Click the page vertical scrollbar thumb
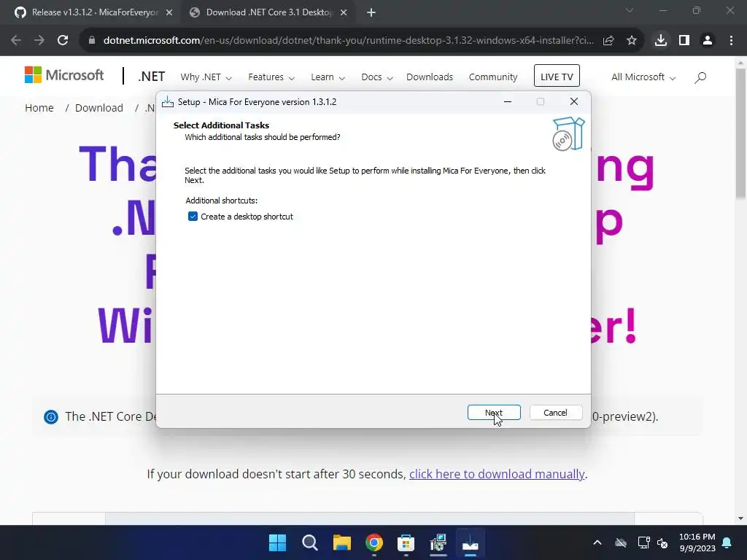Screen dimensions: 747x560 point(740,133)
